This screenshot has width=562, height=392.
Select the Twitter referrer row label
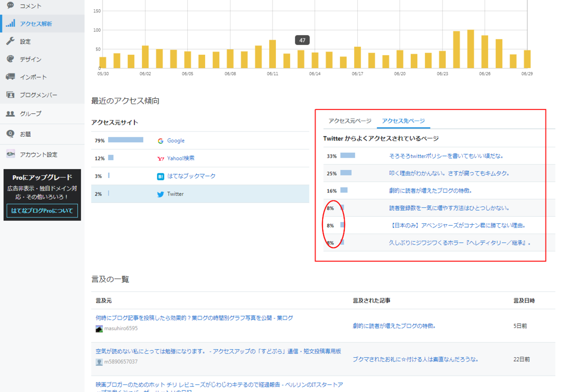175,194
